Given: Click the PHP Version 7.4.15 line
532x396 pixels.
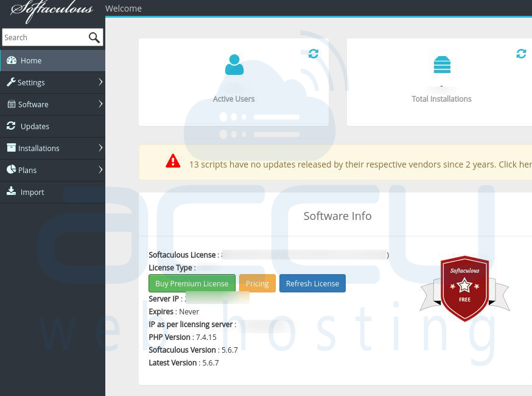Looking at the screenshot, I should click(x=183, y=338).
